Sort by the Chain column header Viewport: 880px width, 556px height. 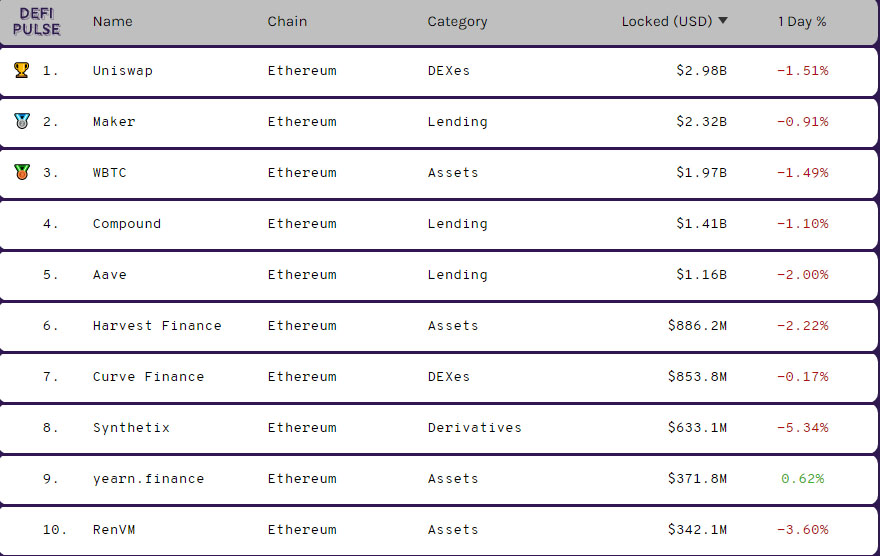point(287,21)
